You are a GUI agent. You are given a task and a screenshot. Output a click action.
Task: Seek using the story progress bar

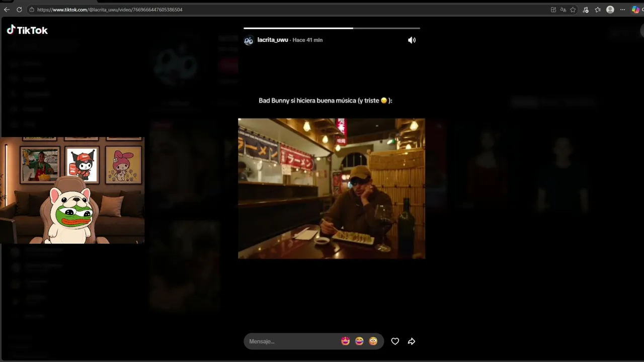click(x=332, y=28)
